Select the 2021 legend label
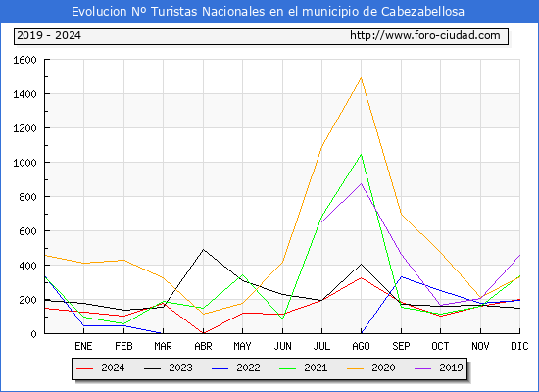The width and height of the screenshot is (539, 392). point(316,367)
